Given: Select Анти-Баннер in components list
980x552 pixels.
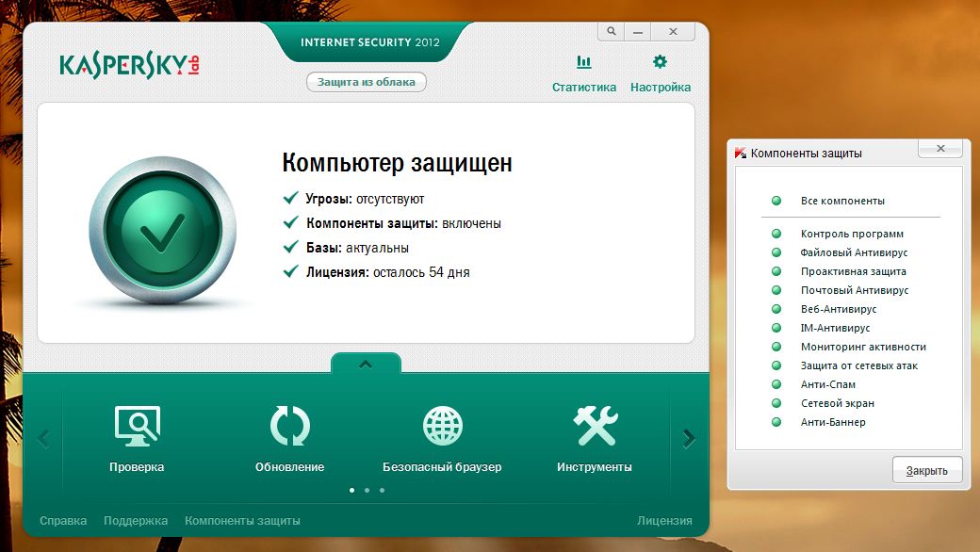Looking at the screenshot, I should [833, 422].
